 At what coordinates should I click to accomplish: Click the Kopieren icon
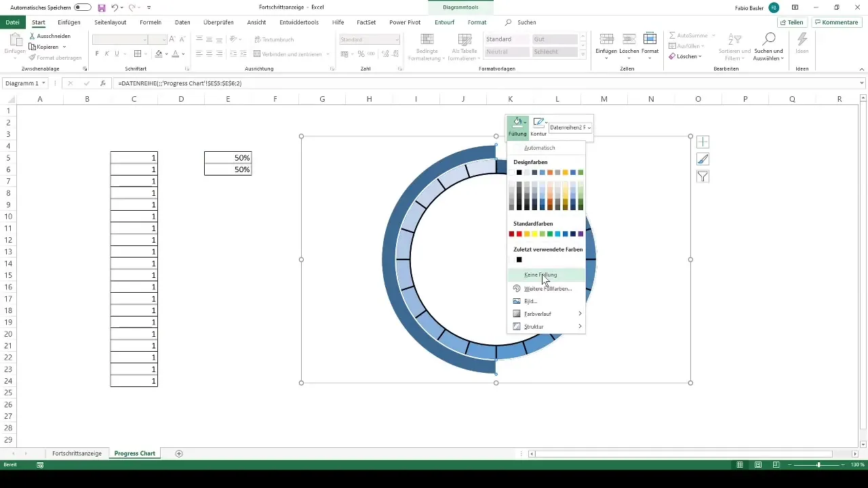tap(33, 47)
